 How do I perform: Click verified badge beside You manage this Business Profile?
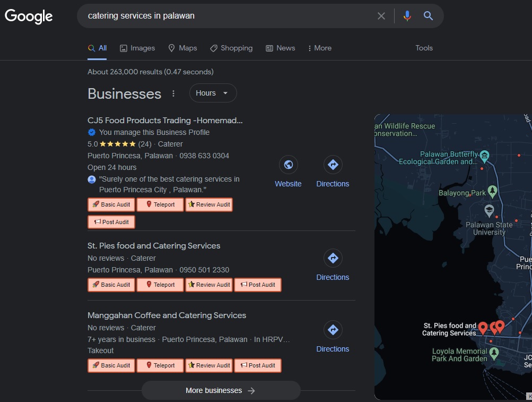[x=92, y=132]
